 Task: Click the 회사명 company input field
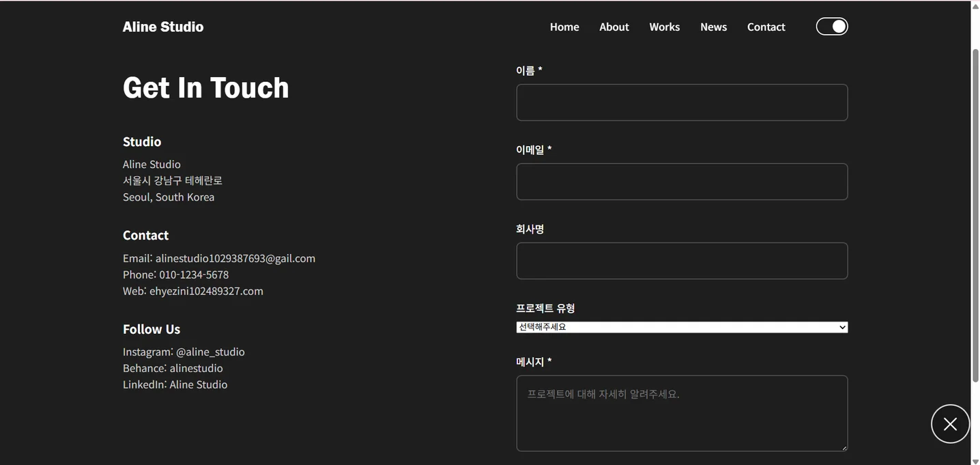click(682, 261)
